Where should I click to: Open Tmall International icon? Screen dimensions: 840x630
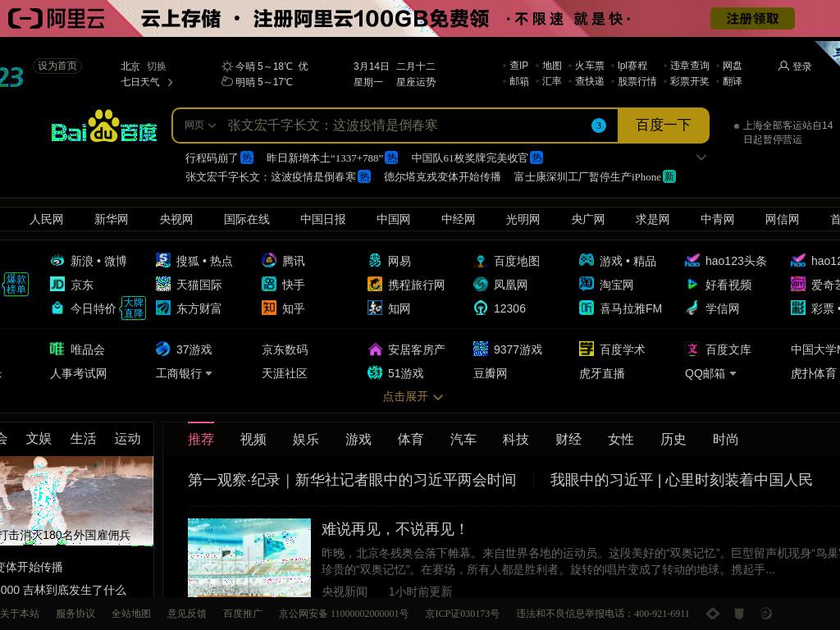pos(163,284)
